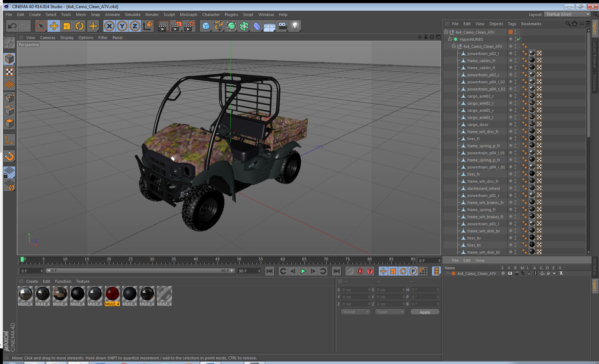
Task: Toggle X-axis lock
Action: point(109,26)
